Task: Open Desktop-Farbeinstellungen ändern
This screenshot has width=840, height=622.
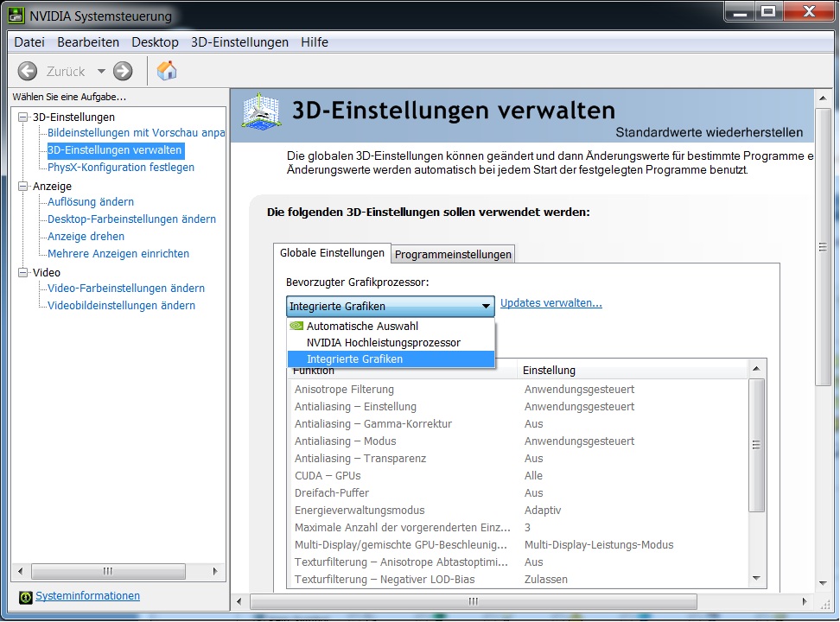Action: click(x=131, y=219)
